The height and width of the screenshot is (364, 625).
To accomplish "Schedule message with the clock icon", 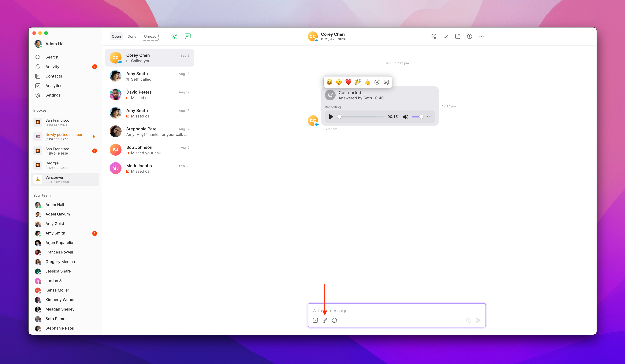I will tap(469, 320).
